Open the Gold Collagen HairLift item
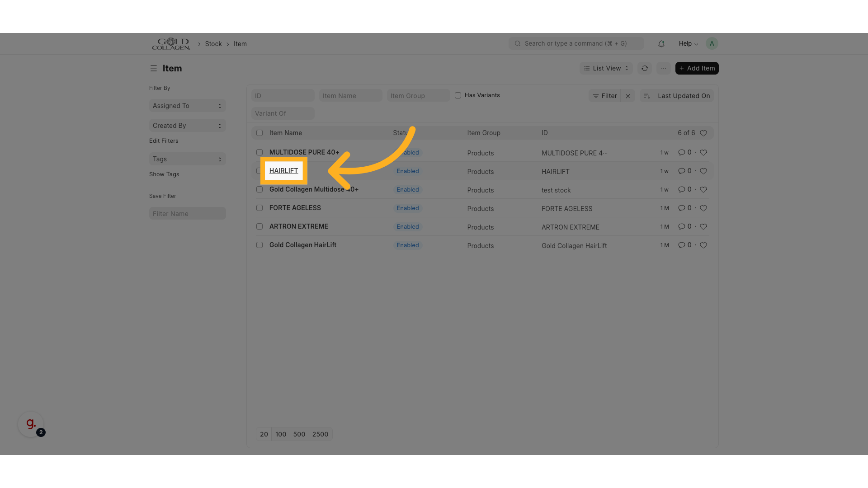 (303, 245)
